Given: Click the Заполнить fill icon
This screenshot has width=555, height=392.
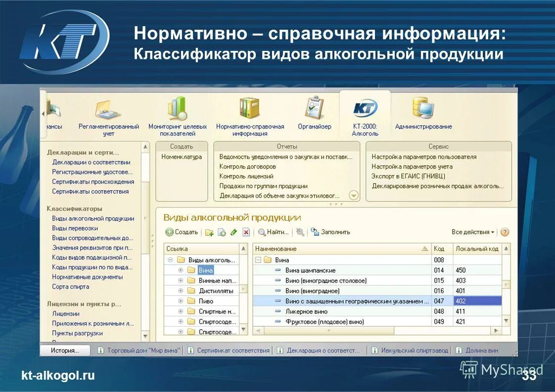Looking at the screenshot, I should 315,232.
